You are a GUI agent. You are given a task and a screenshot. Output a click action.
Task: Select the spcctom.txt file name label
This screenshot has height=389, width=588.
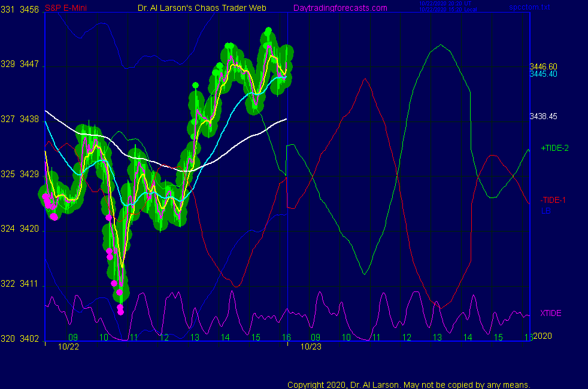tap(529, 7)
